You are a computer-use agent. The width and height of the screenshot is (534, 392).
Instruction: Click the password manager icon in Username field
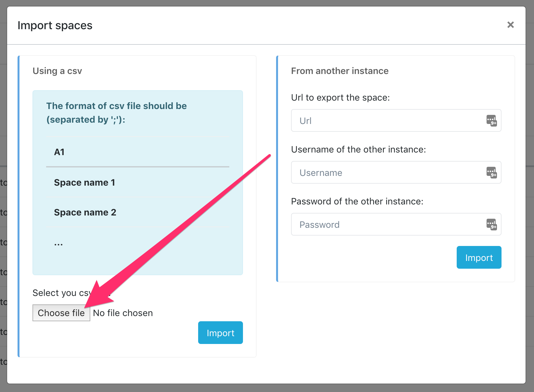coord(491,172)
